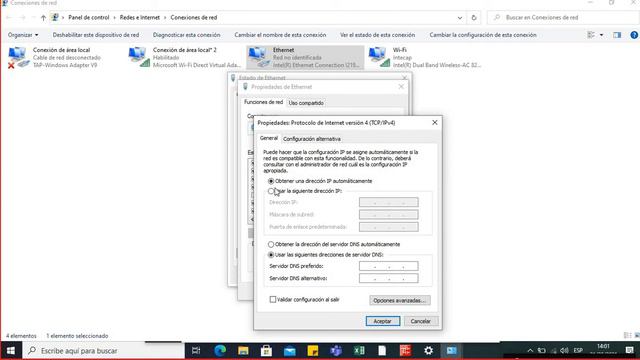Switch to the General tab

(x=269, y=138)
